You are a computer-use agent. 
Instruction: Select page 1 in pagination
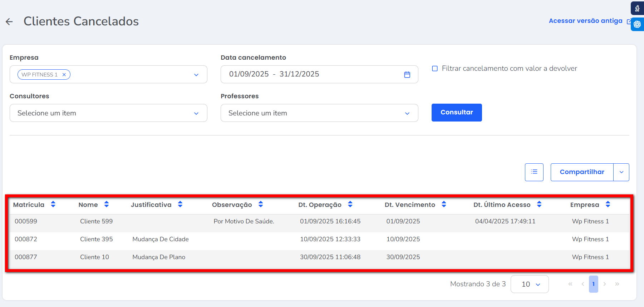click(593, 284)
